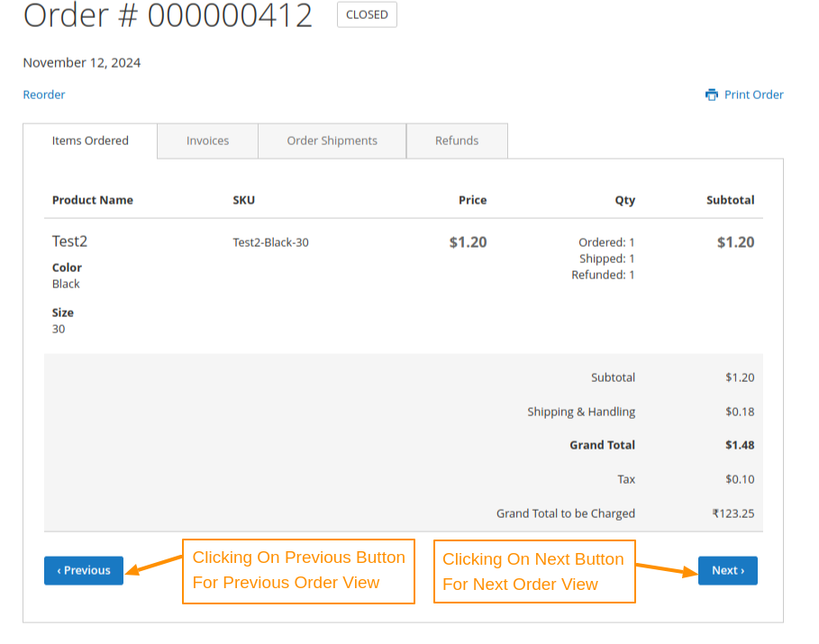Select the product name Test2

(69, 240)
